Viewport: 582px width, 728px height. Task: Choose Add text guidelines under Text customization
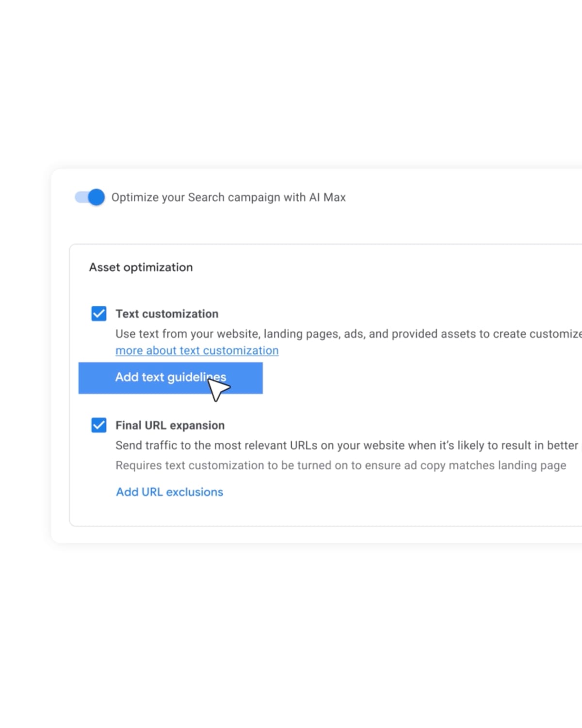coord(170,378)
